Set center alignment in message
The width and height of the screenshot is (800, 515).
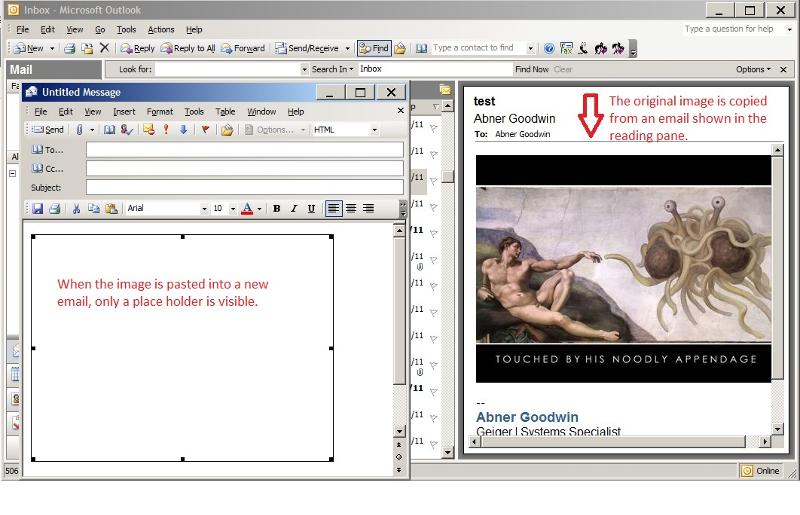[351, 208]
